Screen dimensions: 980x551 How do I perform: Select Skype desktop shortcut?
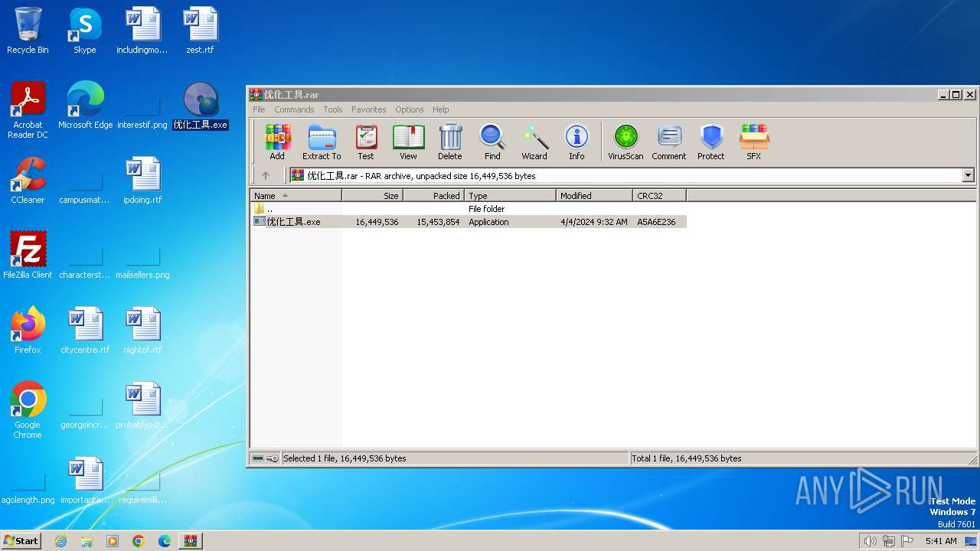(x=85, y=31)
